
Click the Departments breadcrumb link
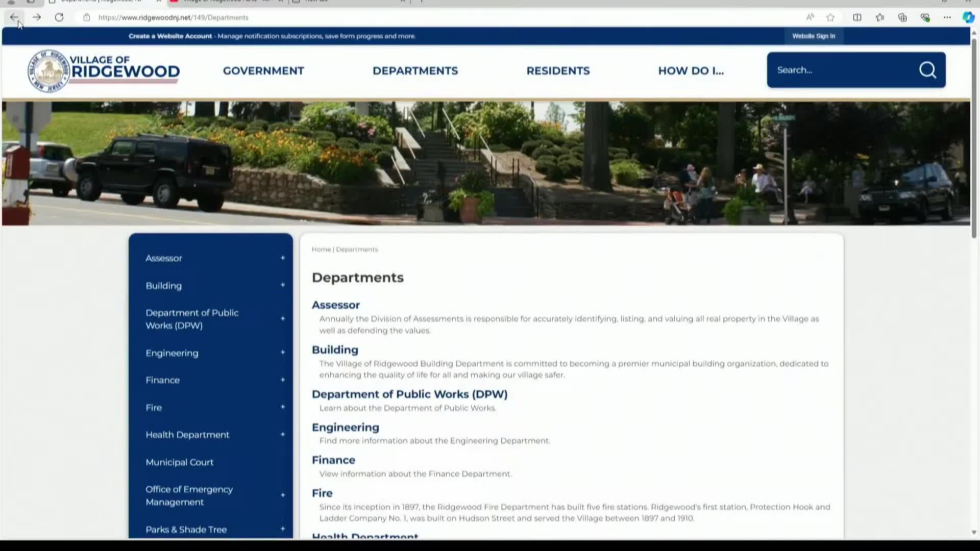pos(357,249)
